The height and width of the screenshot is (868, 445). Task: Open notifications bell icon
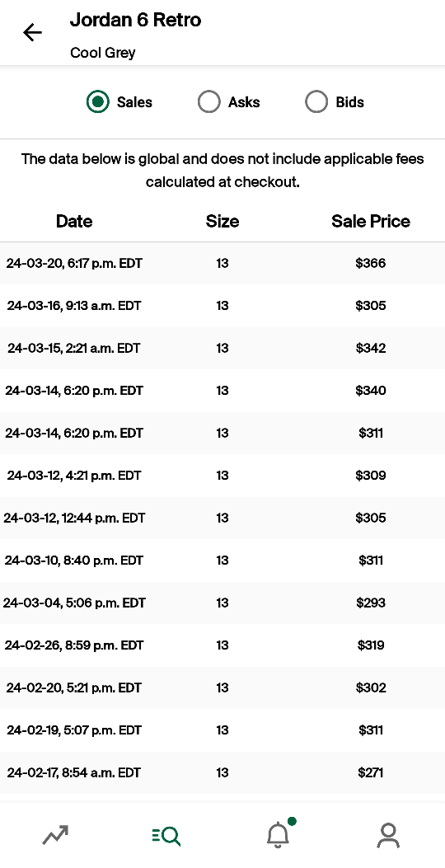click(279, 834)
